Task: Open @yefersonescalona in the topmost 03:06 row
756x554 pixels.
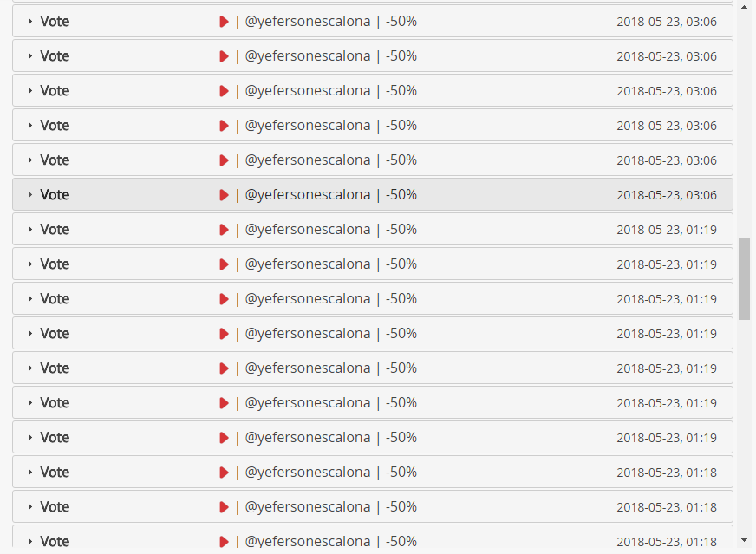Action: 308,21
